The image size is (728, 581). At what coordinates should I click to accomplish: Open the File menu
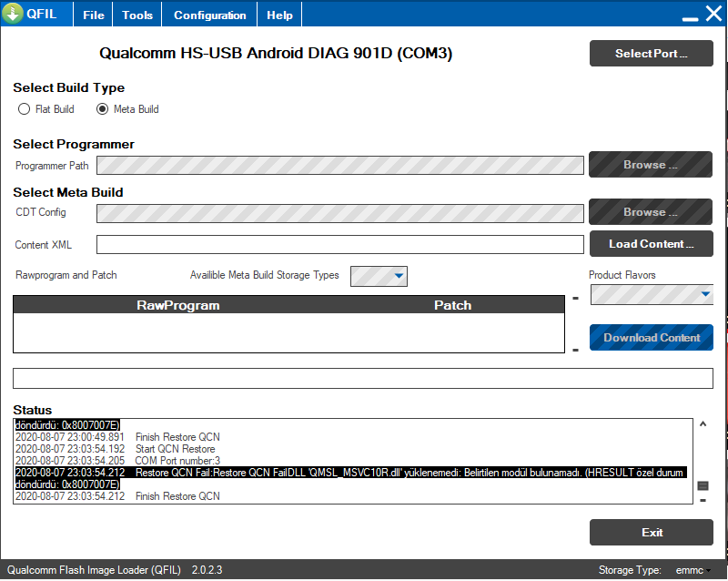click(94, 15)
